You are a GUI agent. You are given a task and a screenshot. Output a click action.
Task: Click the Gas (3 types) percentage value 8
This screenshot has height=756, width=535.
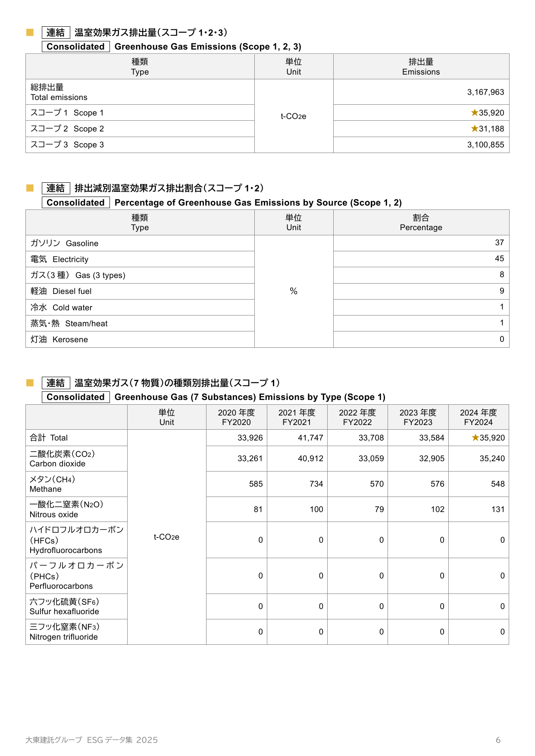(502, 275)
